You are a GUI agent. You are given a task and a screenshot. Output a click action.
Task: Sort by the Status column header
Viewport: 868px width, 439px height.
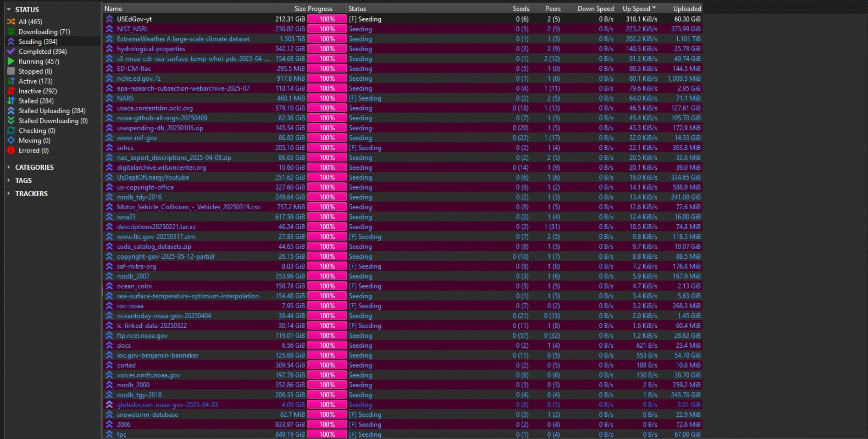point(422,8)
